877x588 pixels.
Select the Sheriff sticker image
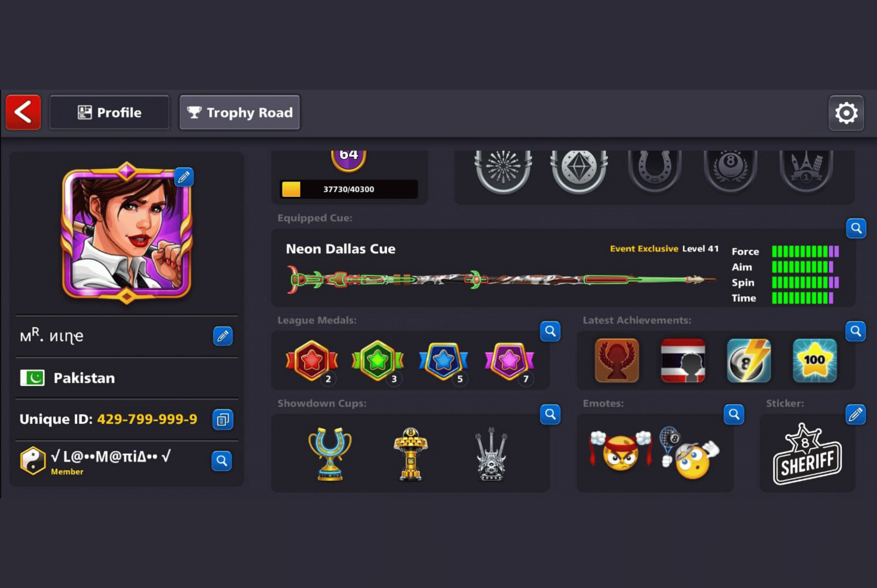pyautogui.click(x=807, y=454)
